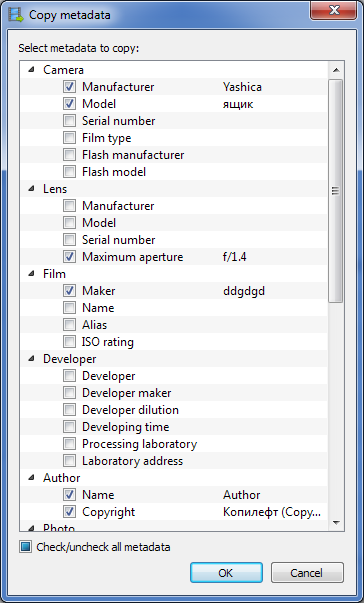The height and width of the screenshot is (603, 364).
Task: Check Film Alias checkbox
Action: point(69,325)
